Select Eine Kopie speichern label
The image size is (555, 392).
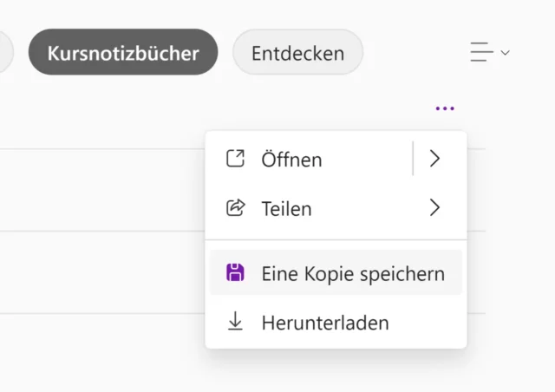352,274
